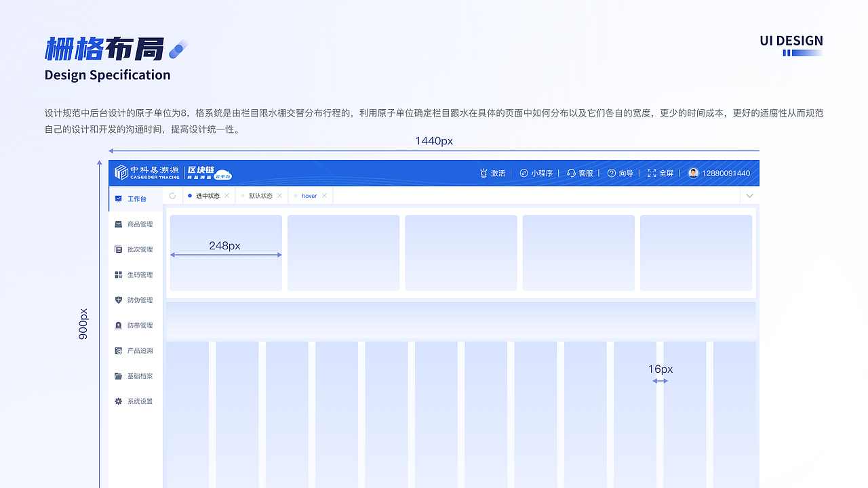868x488 pixels.
Task: Click the 产品追溯 trace icon
Action: [119, 350]
